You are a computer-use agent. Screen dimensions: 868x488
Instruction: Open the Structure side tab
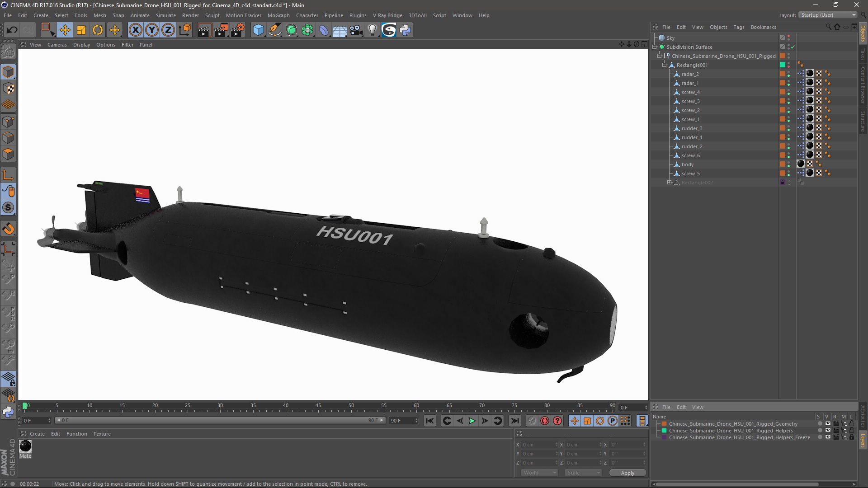pos(863,121)
